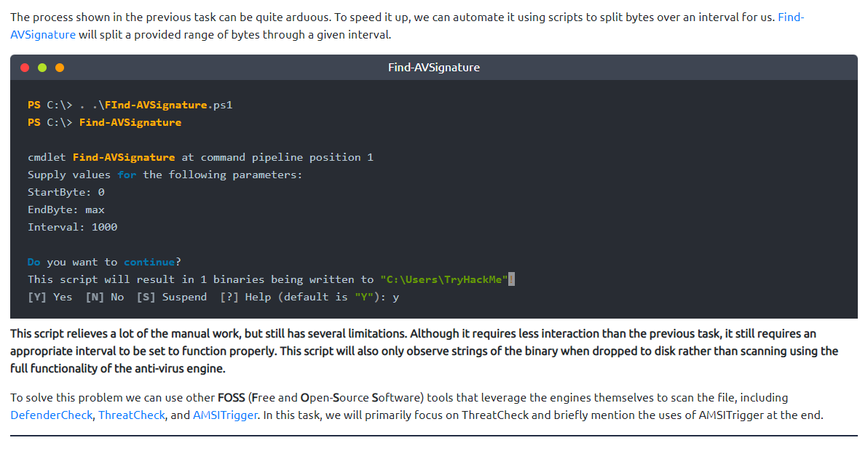Viewport: 868px width, 451px height.
Task: Click the word "continue" in the terminal prompt
Action: pos(149,262)
